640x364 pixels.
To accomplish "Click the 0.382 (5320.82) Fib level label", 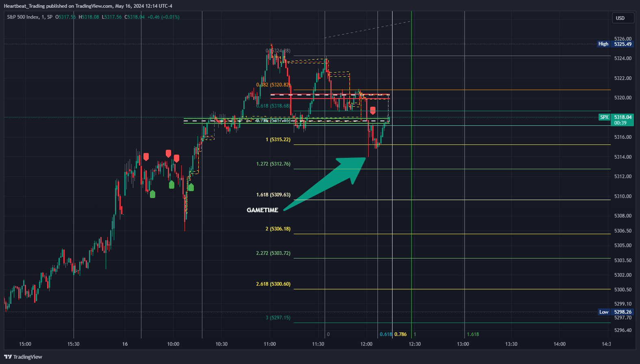I will point(273,85).
